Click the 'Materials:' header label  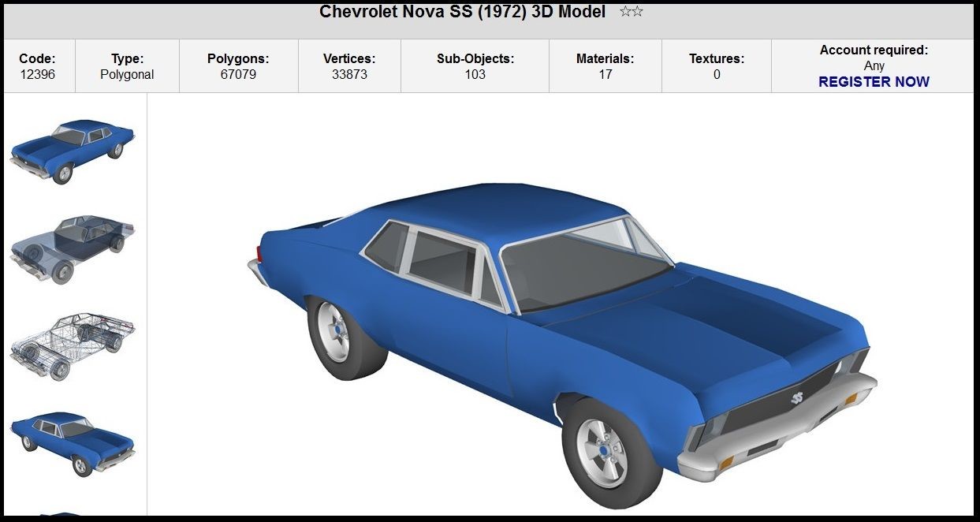point(606,58)
